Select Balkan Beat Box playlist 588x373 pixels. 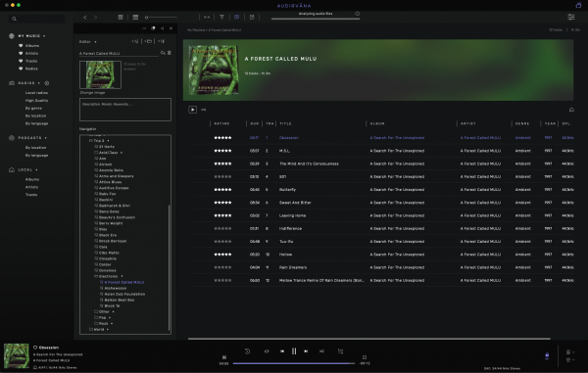pos(120,300)
